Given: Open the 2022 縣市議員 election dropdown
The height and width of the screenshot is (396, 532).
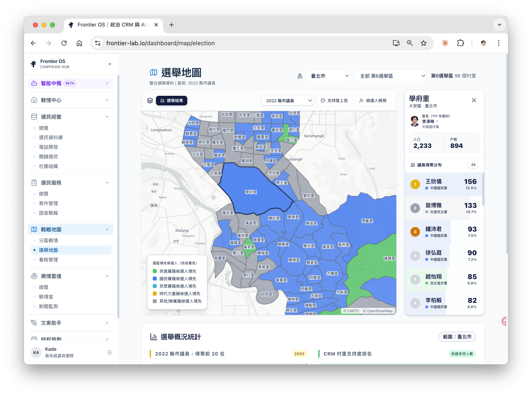Looking at the screenshot, I should [x=287, y=100].
